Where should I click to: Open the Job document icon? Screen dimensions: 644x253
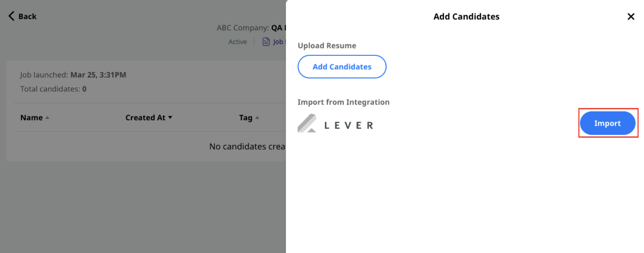pos(266,42)
